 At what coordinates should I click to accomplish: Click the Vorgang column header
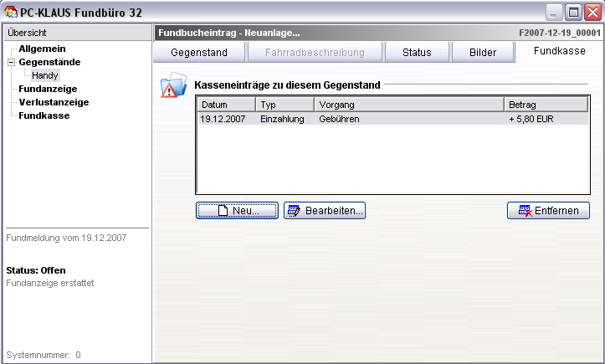coord(408,105)
